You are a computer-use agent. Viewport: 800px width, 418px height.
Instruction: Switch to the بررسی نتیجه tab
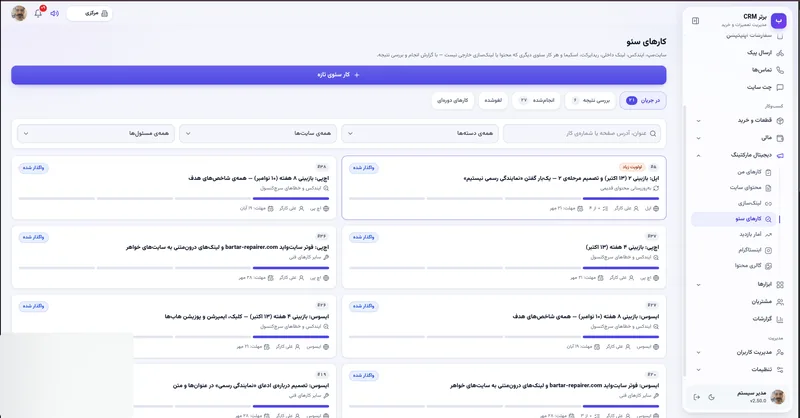(x=591, y=101)
